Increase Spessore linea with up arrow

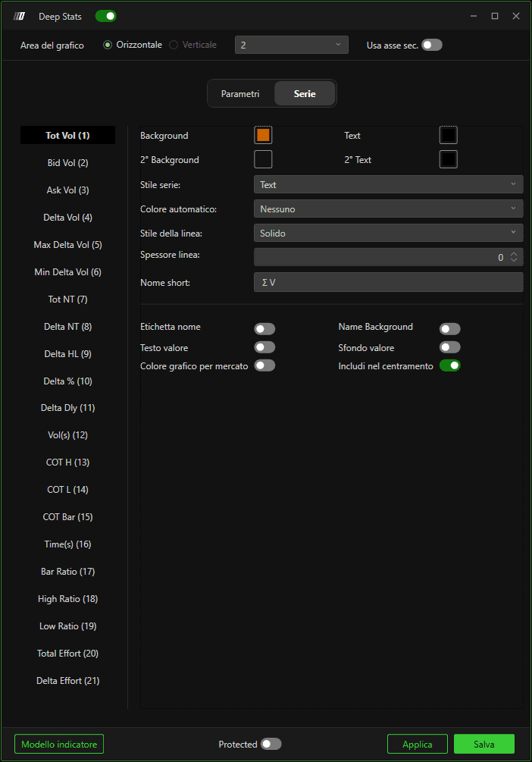[514, 254]
